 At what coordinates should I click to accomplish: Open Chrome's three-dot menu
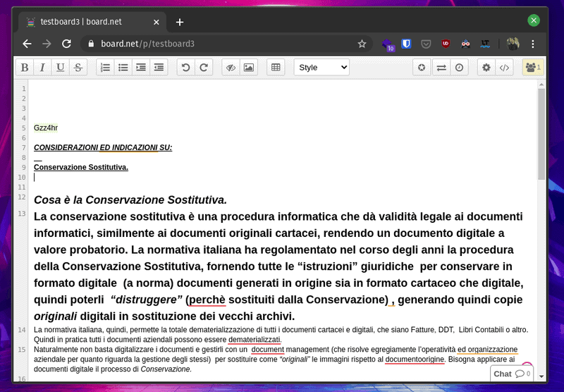click(533, 44)
